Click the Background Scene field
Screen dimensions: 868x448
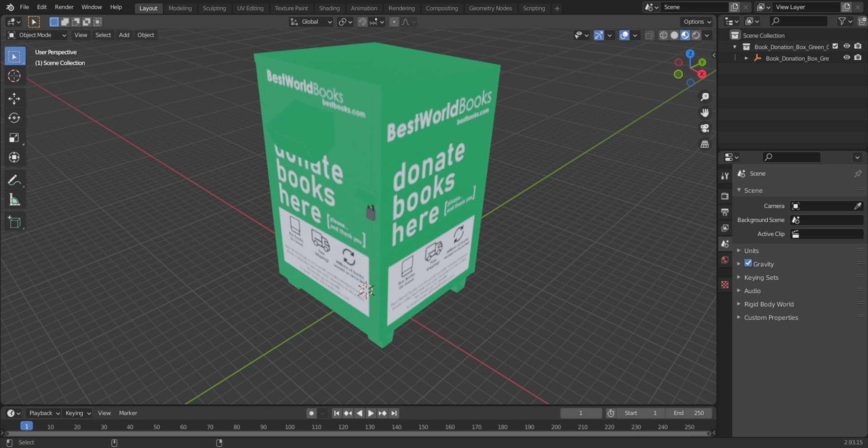click(x=826, y=220)
